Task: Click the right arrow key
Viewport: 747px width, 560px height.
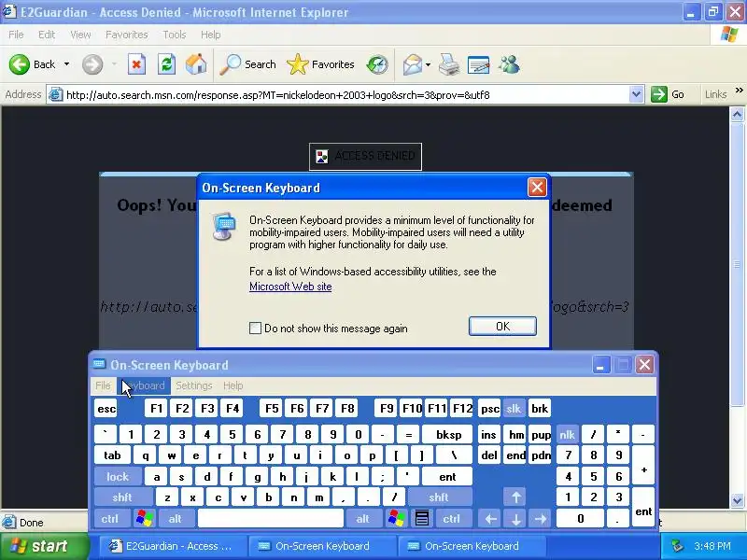Action: pyautogui.click(x=541, y=519)
